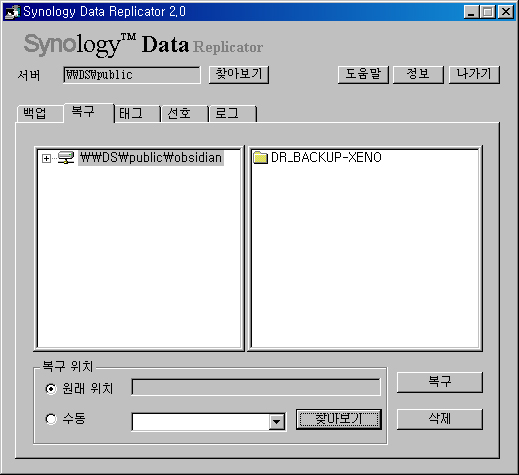The image size is (519, 475).
Task: Select the 원래 위치 radio button
Action: pyautogui.click(x=51, y=389)
